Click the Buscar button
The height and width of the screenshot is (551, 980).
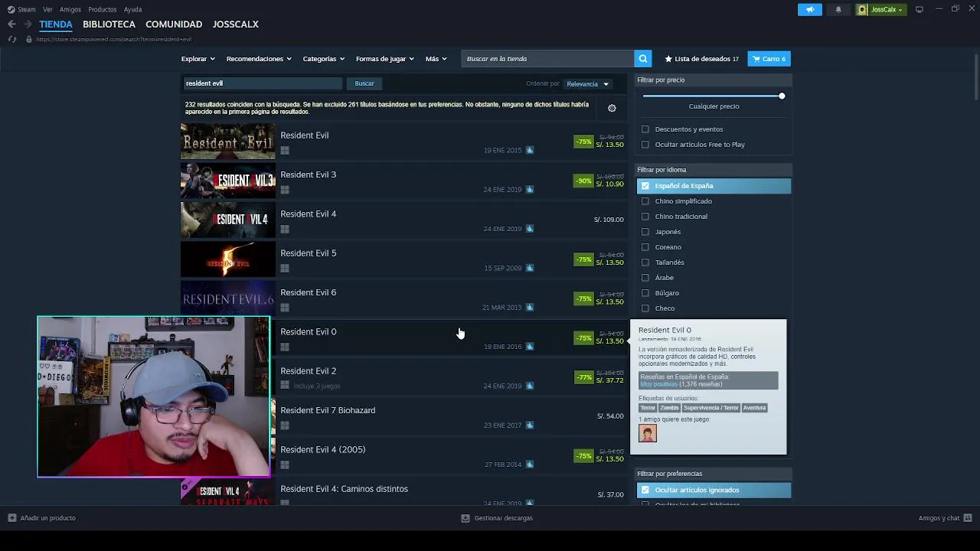[x=364, y=83]
